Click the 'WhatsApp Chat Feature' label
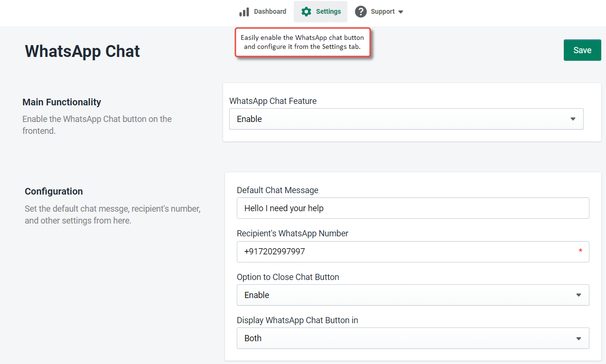 (273, 101)
